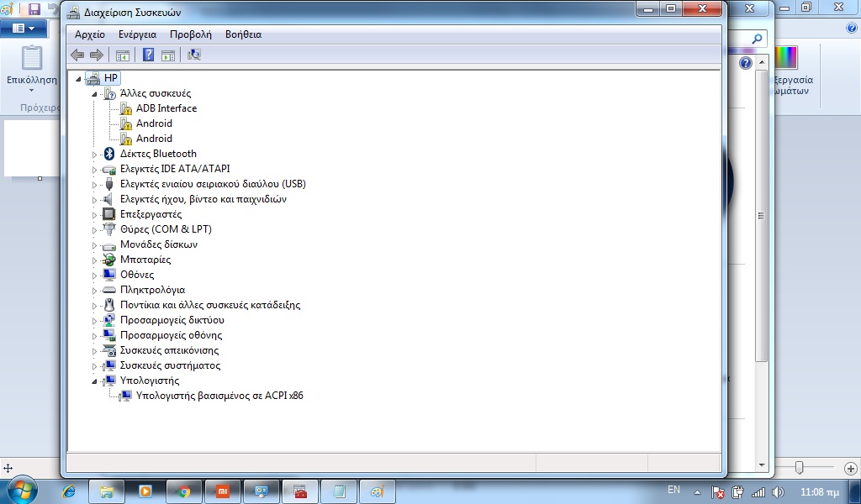Switch to Device Manager taskbar button
Viewport: 861px width, 504px height.
point(261,491)
